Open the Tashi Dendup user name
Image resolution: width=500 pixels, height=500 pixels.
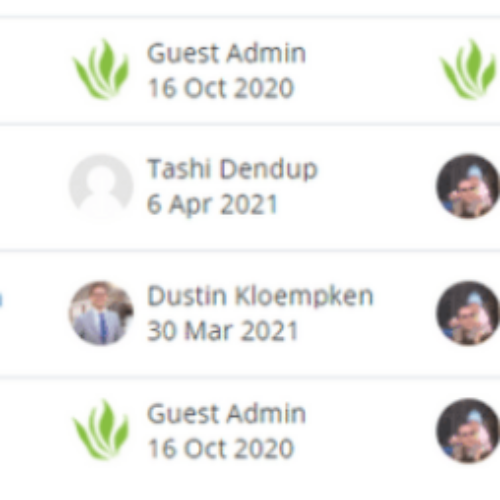(x=232, y=169)
